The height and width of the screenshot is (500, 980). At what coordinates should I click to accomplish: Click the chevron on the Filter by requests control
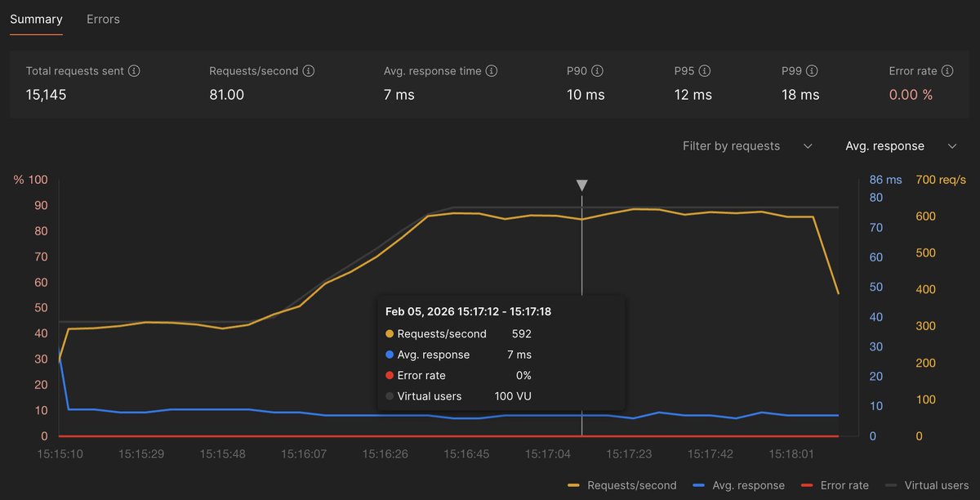(x=808, y=145)
